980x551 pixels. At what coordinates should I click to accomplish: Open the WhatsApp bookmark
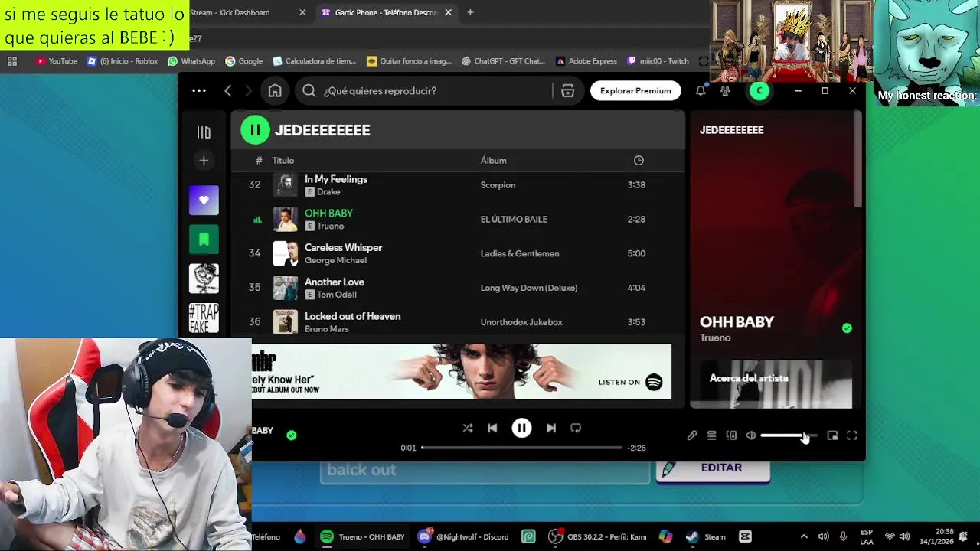[191, 61]
